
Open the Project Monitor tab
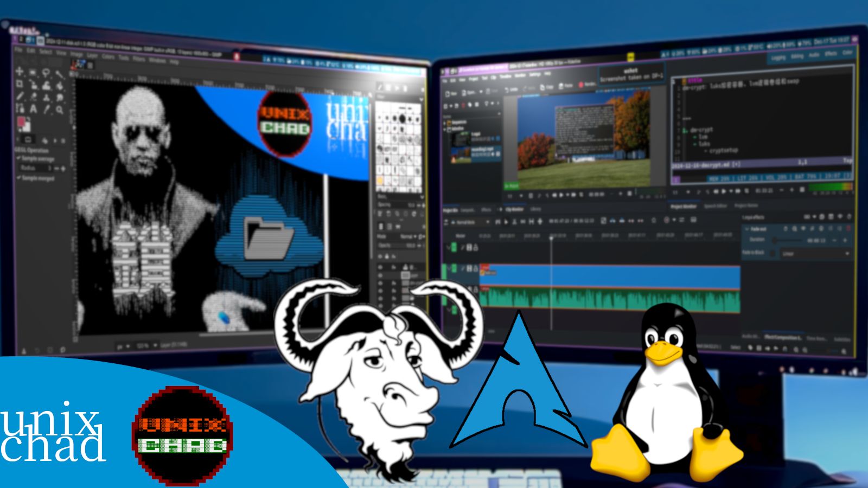click(x=684, y=207)
